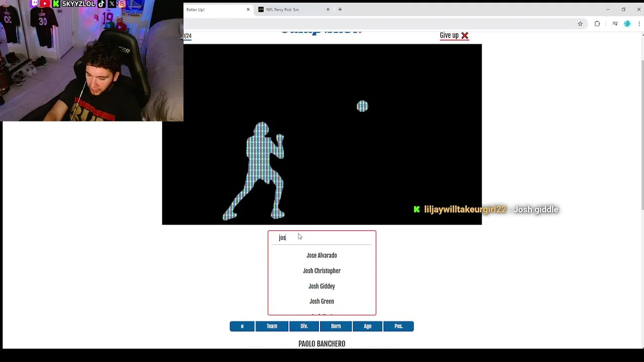Choose Josh Giddey from suggestions
644x362 pixels.
(321, 286)
